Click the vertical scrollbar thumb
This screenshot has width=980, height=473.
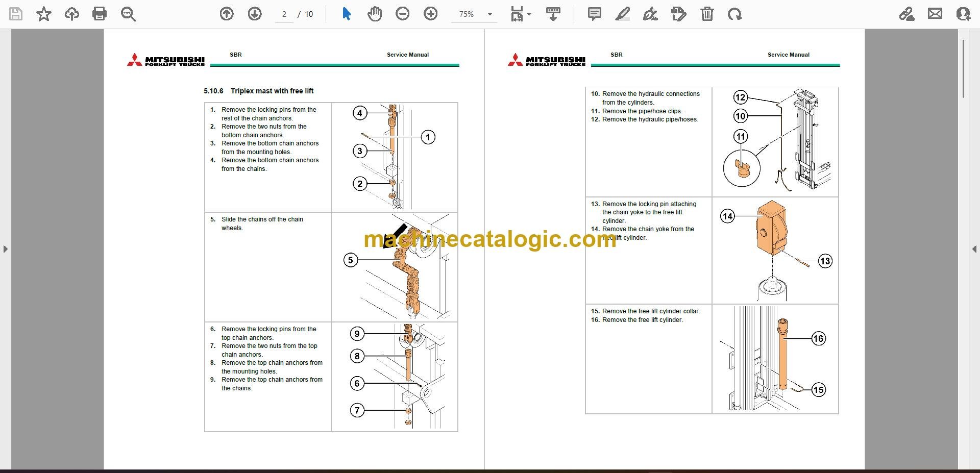point(963,69)
